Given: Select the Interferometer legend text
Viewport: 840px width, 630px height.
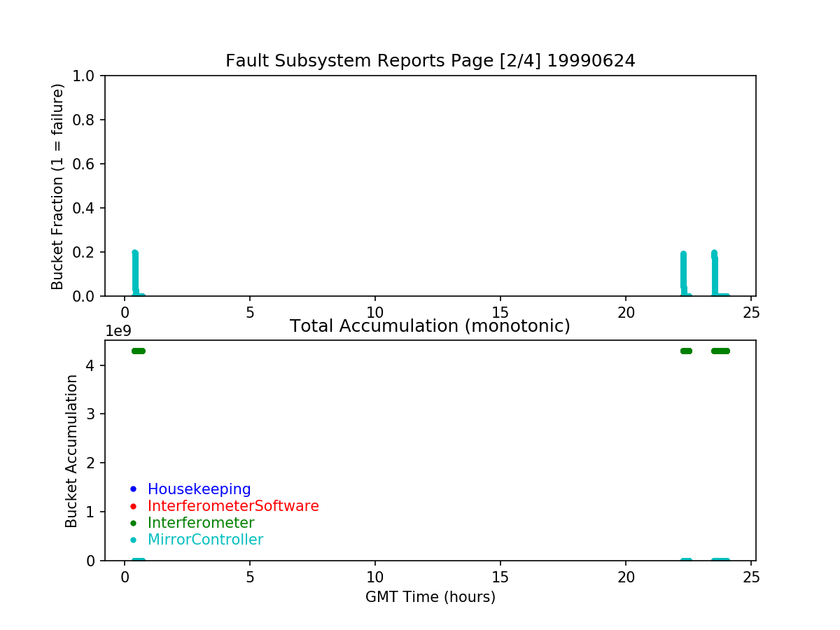Looking at the screenshot, I should (x=201, y=523).
